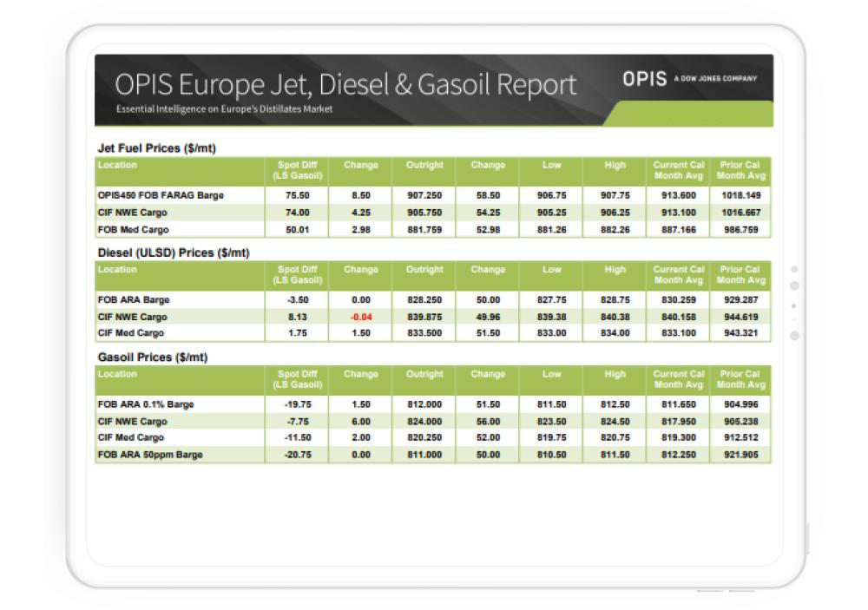Select the 'OPIS Europe Jet, Diesel & Gasoil Report' title
This screenshot has height=610, width=868.
pyautogui.click(x=345, y=85)
